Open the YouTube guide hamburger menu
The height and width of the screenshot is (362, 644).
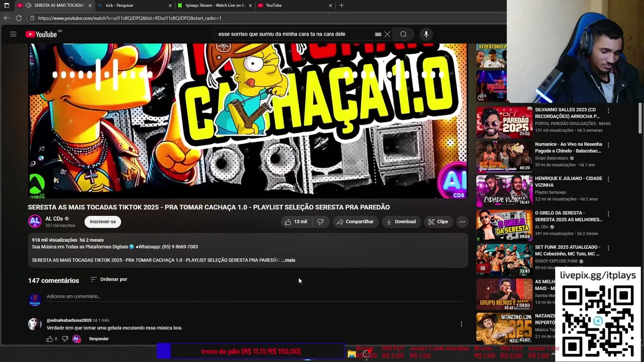tap(14, 34)
